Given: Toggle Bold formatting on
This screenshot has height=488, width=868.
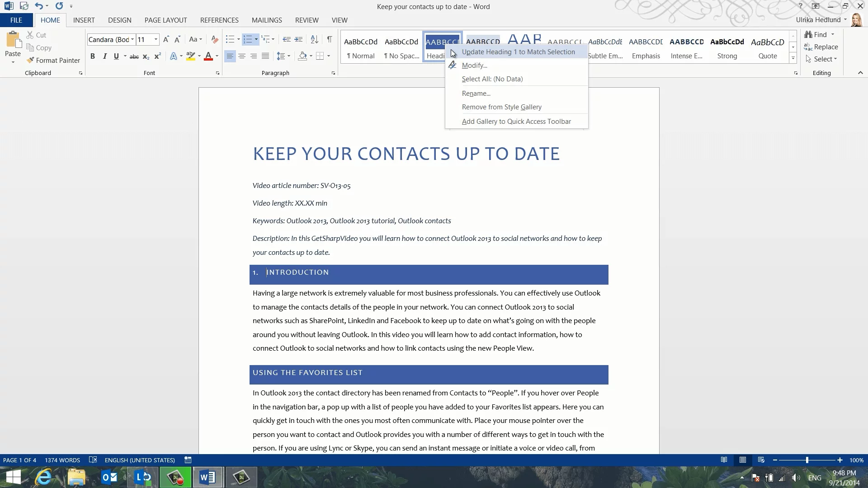Looking at the screenshot, I should [93, 56].
